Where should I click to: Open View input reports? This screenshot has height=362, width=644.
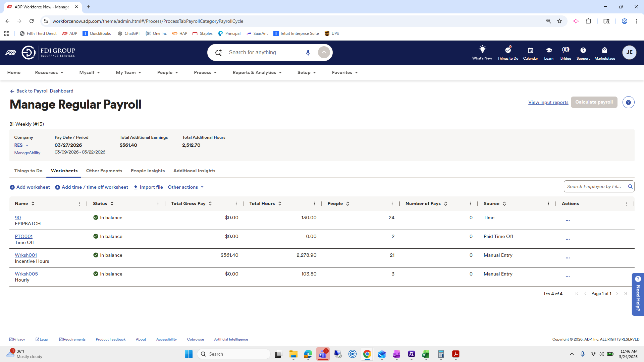pyautogui.click(x=548, y=102)
